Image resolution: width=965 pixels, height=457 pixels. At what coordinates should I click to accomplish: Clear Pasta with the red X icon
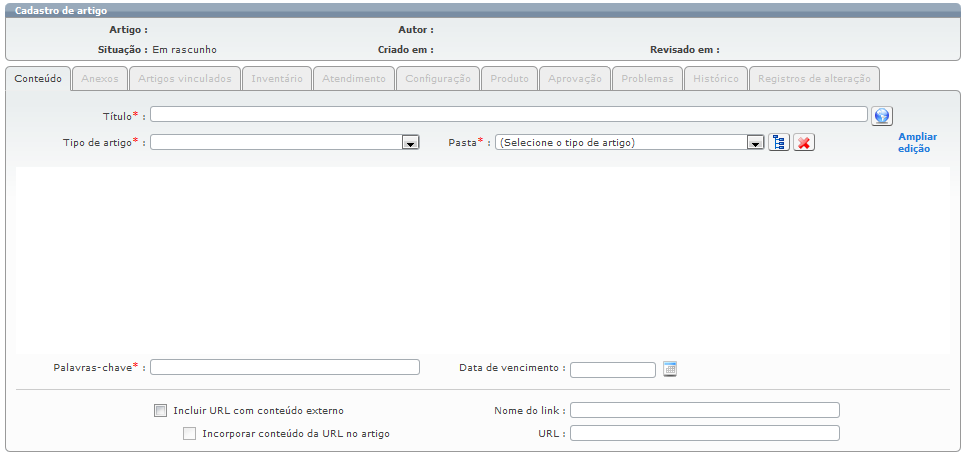pyautogui.click(x=804, y=143)
